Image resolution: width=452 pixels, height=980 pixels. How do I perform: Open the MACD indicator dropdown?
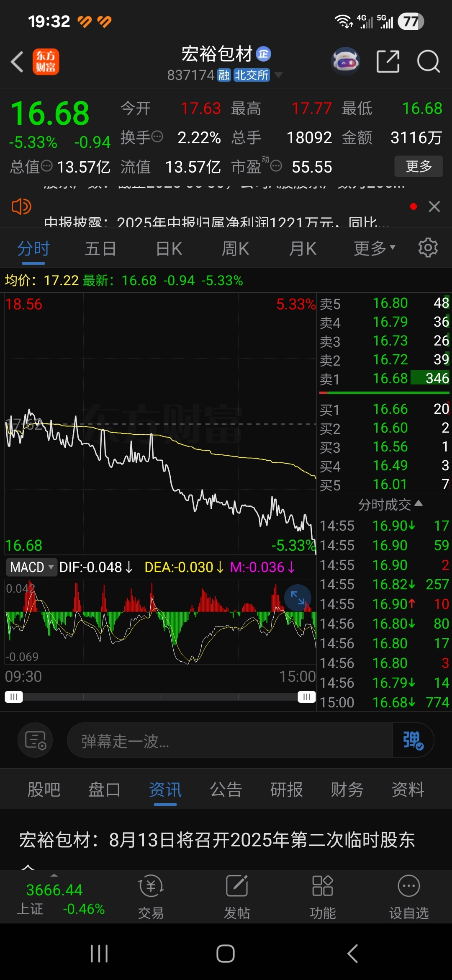point(31,567)
